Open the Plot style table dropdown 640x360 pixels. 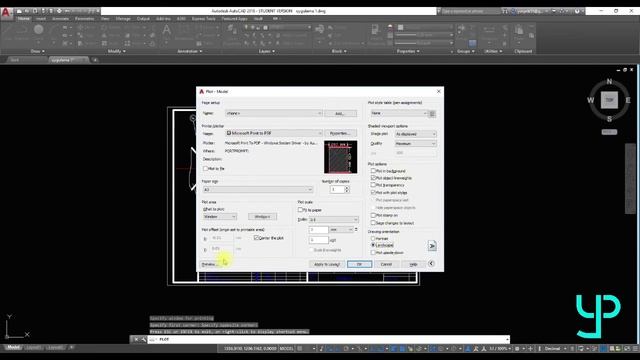click(399, 113)
